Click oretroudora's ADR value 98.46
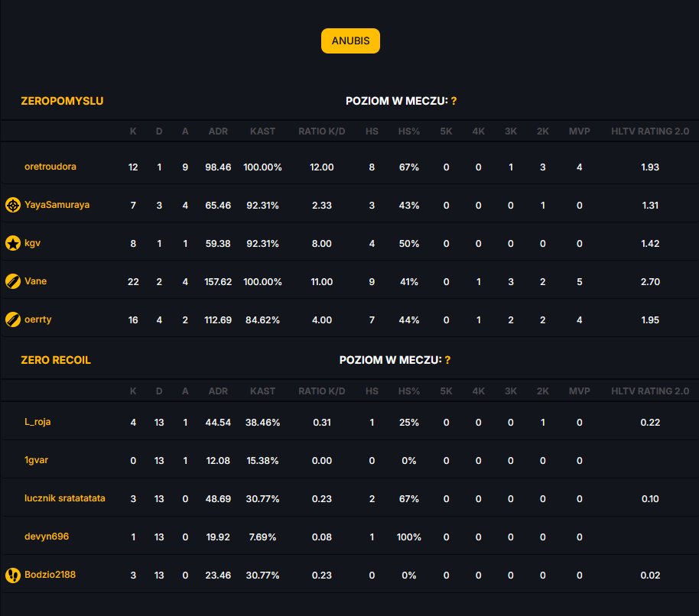Screen dimensions: 699x616 pyautogui.click(x=218, y=167)
